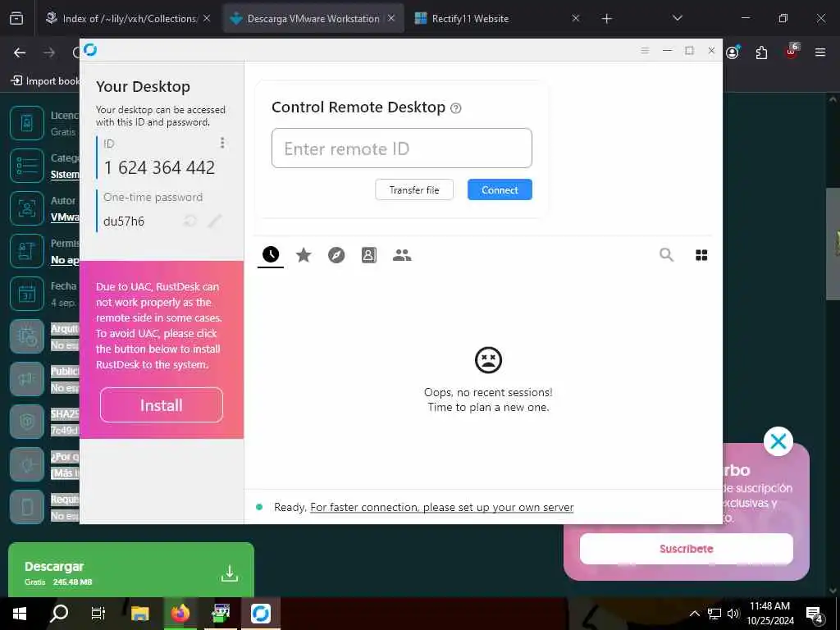Image resolution: width=840 pixels, height=630 pixels.
Task: Click the network icon in system tray
Action: pyautogui.click(x=714, y=614)
